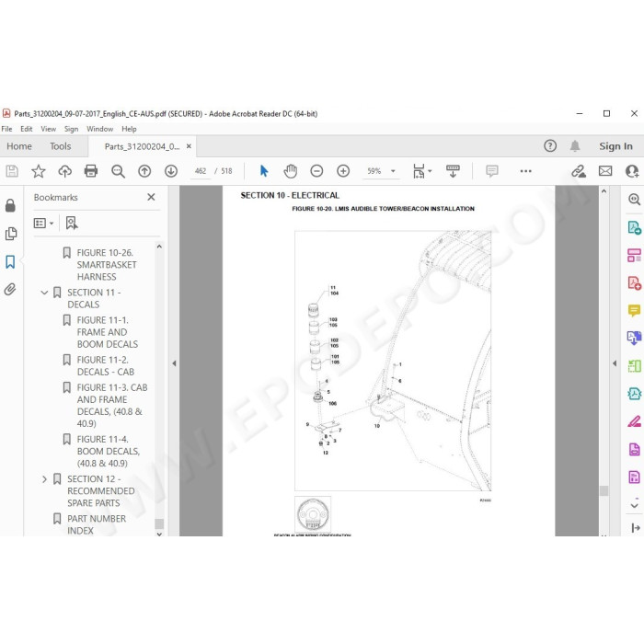The width and height of the screenshot is (644, 644).
Task: Click the Save file icon
Action: [12, 171]
